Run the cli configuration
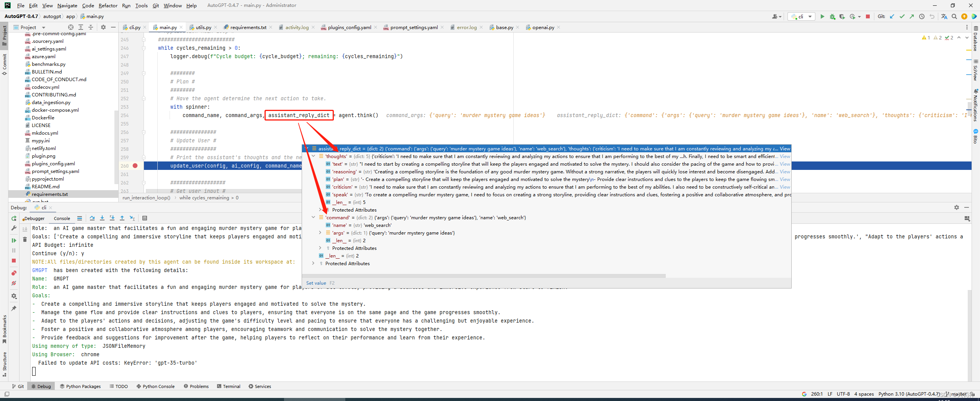Viewport: 980px width, 401px height. (x=822, y=16)
